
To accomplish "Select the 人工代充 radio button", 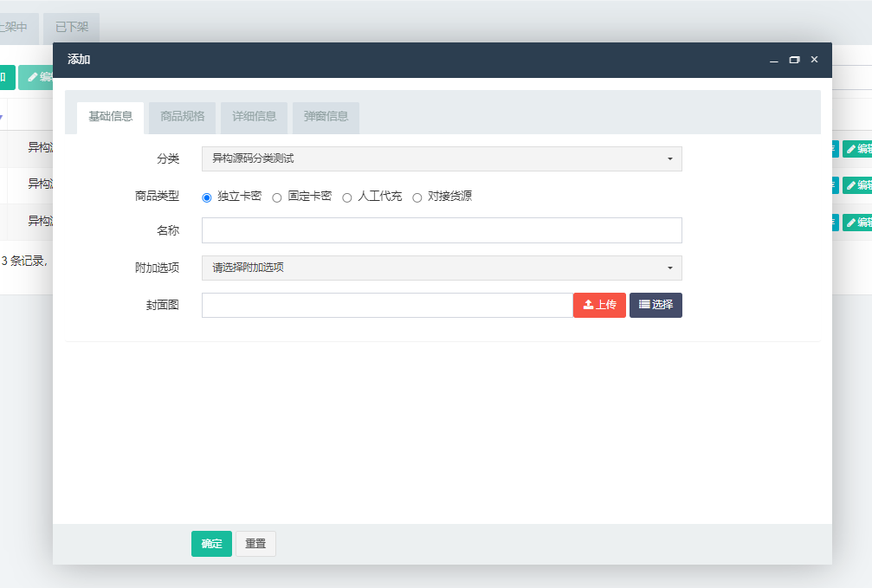I will click(x=347, y=197).
